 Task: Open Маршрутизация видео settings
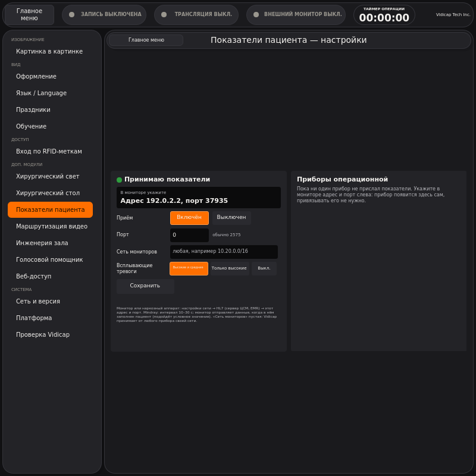(51, 226)
